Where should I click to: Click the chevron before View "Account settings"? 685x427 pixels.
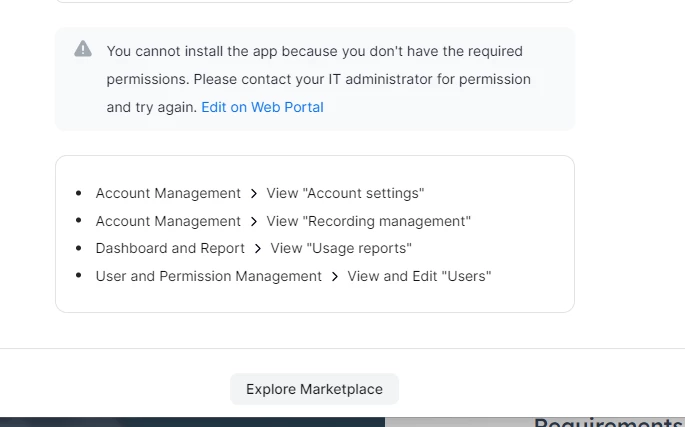[254, 193]
